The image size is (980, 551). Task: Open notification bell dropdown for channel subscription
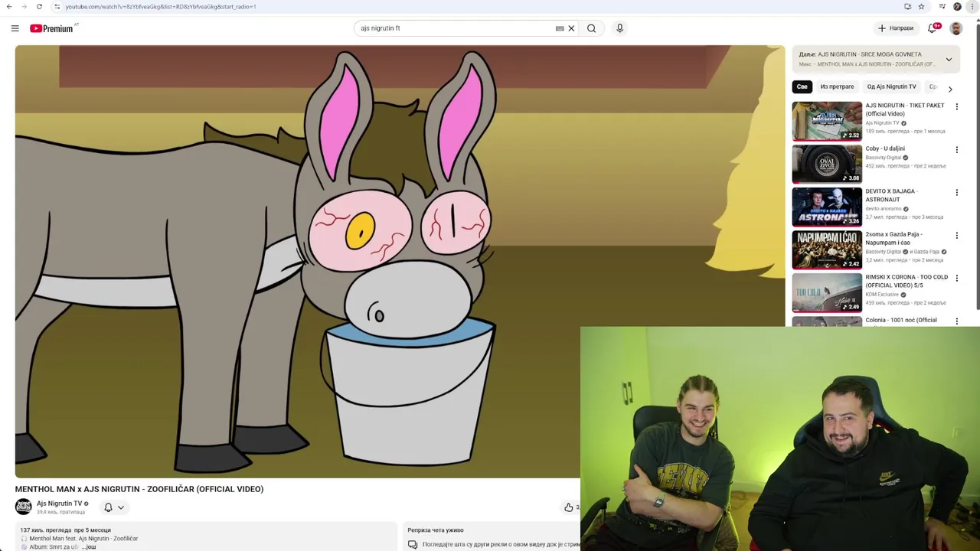pyautogui.click(x=114, y=507)
